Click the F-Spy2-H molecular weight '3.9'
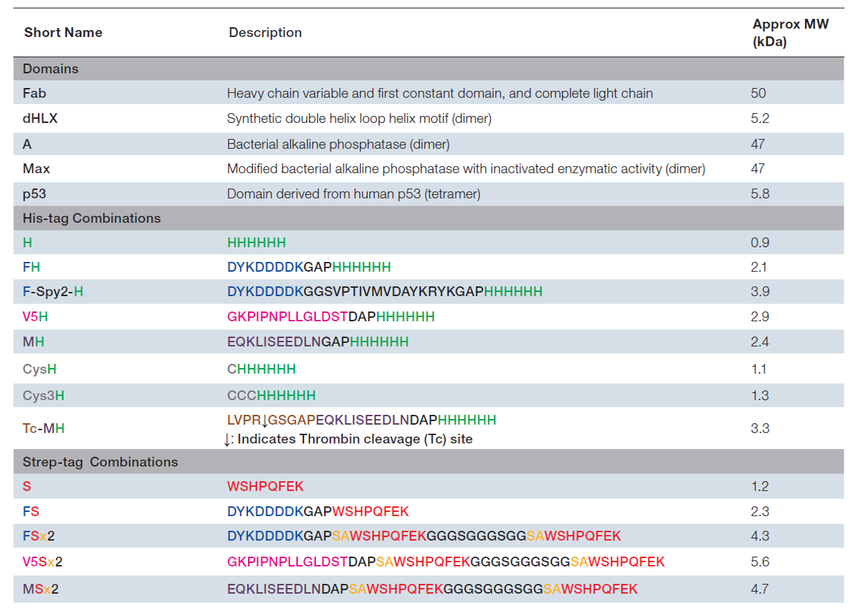The height and width of the screenshot is (616, 859). point(760,292)
